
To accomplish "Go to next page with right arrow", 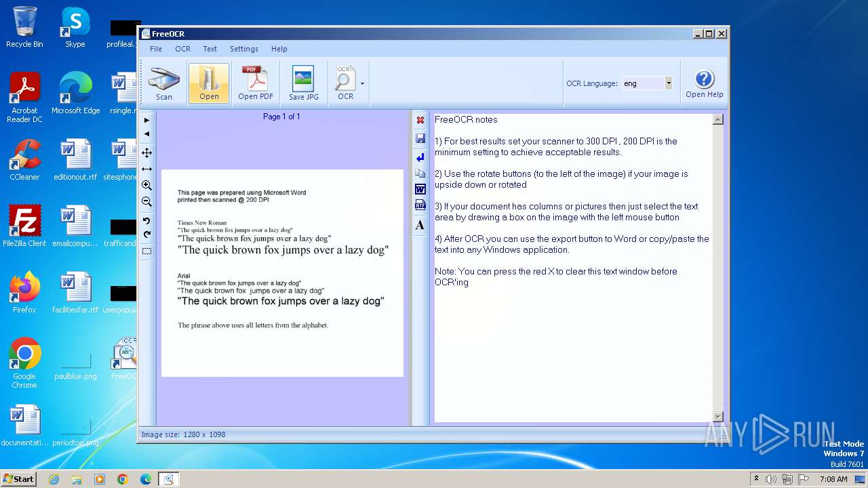I will click(146, 121).
